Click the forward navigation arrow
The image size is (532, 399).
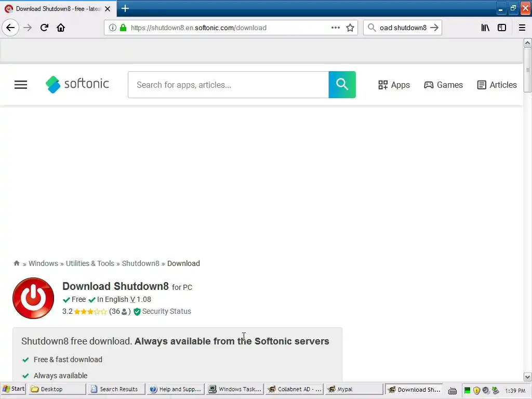28,28
